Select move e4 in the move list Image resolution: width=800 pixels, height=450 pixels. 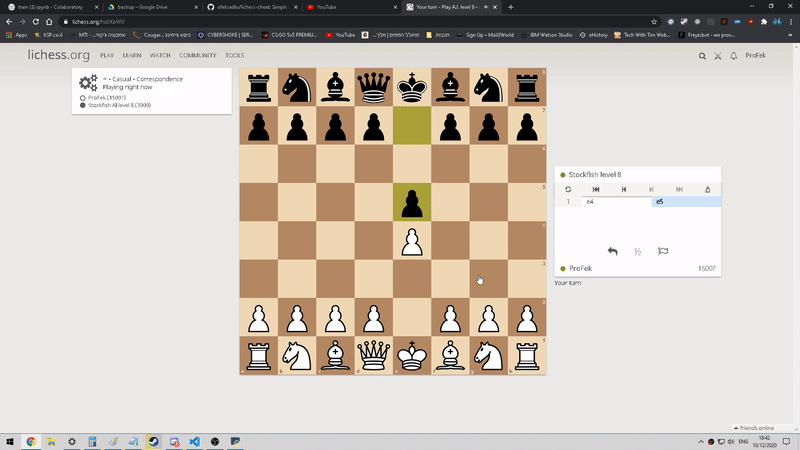590,202
